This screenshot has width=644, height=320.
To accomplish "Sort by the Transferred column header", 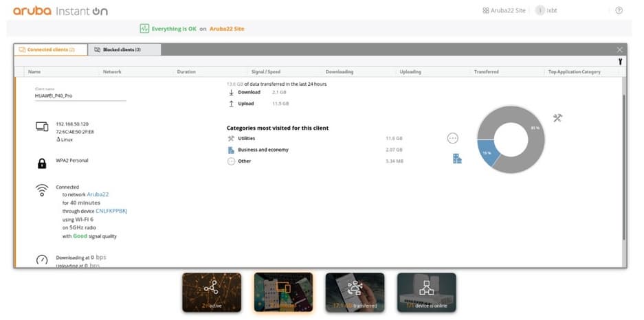I will (487, 72).
